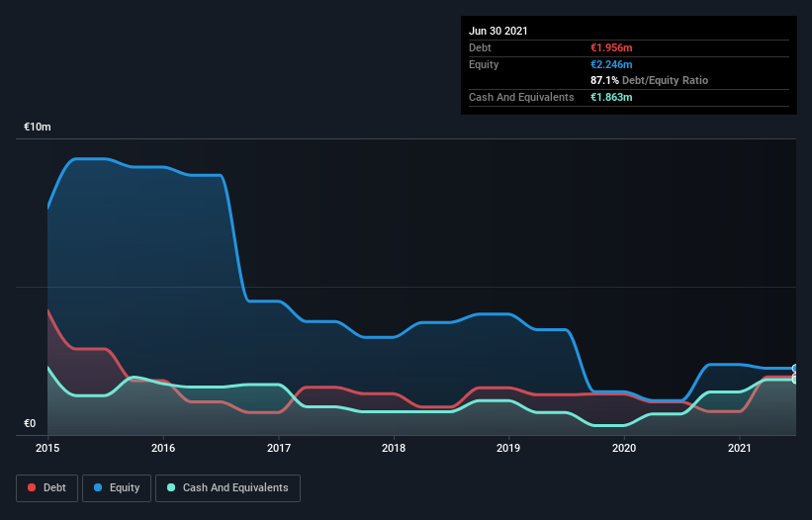Click the 2021 x-axis label
The image size is (812, 520).
click(x=740, y=448)
